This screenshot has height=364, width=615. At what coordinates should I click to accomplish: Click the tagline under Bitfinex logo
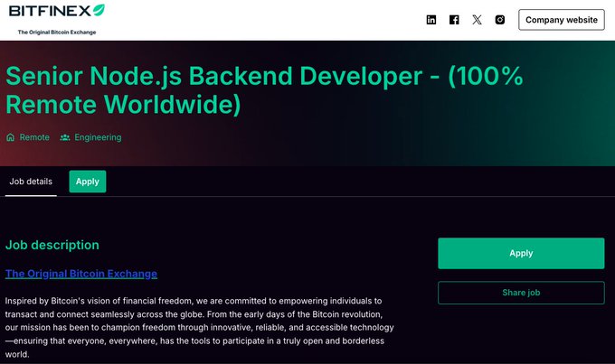coord(57,33)
